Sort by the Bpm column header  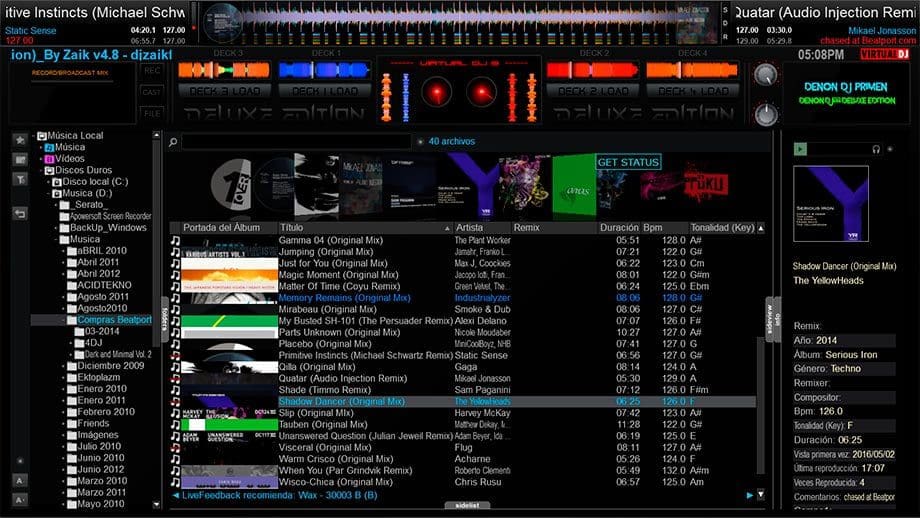[665, 228]
